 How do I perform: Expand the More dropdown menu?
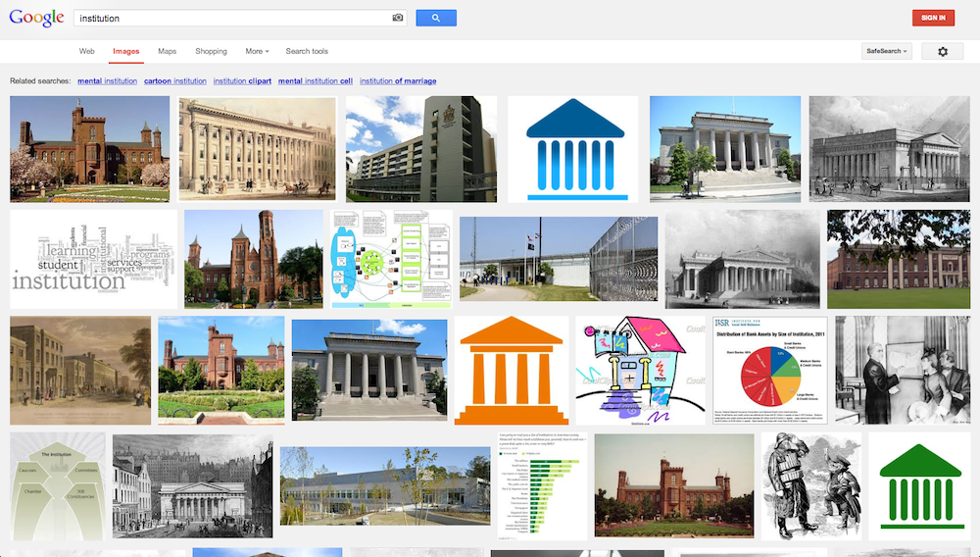pyautogui.click(x=257, y=51)
